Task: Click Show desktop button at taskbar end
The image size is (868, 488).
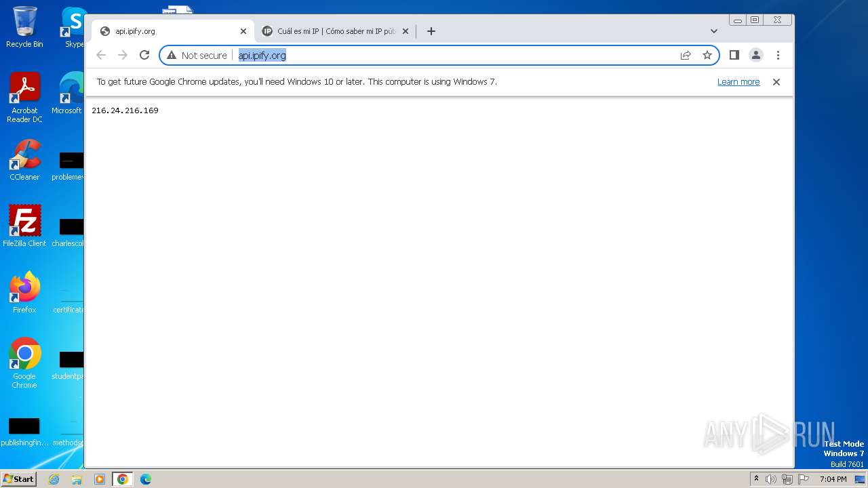Action: pyautogui.click(x=860, y=479)
